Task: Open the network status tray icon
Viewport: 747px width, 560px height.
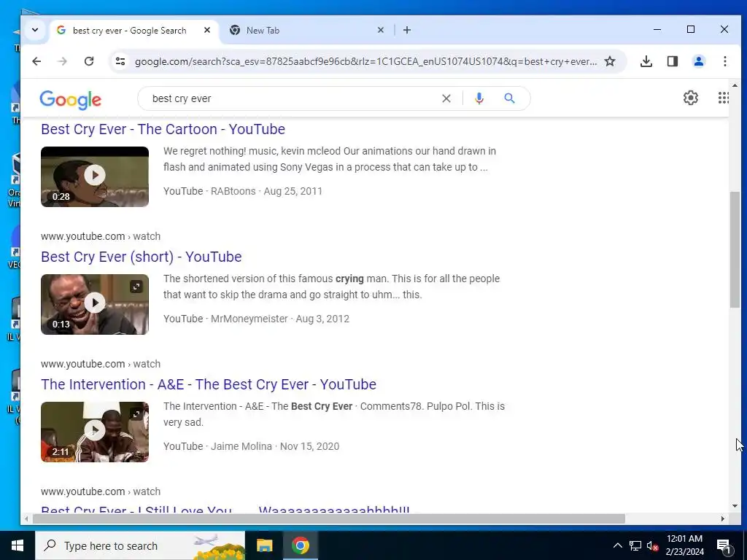Action: coord(635,545)
